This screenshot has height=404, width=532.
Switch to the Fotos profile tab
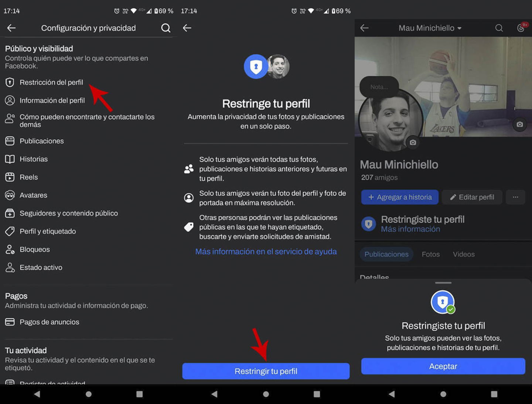[431, 254]
